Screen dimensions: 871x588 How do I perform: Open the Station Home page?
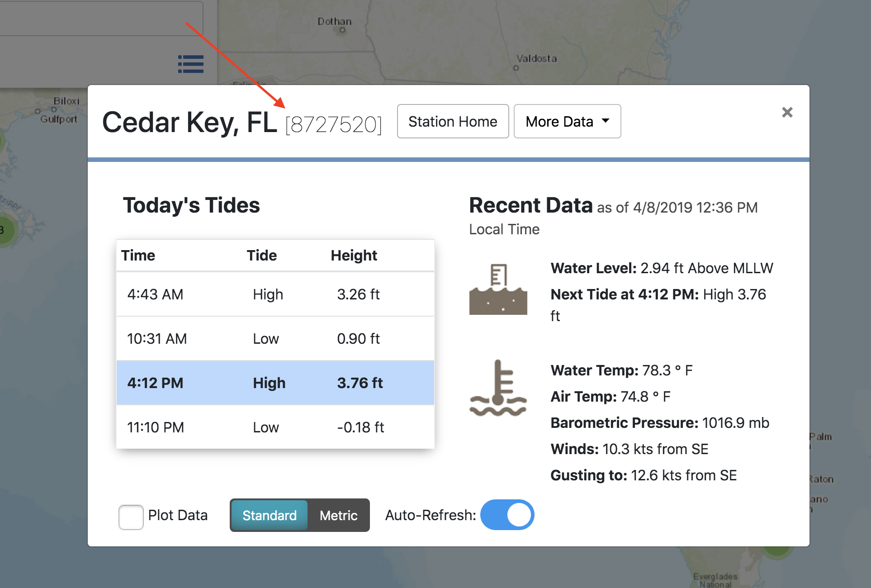[453, 121]
